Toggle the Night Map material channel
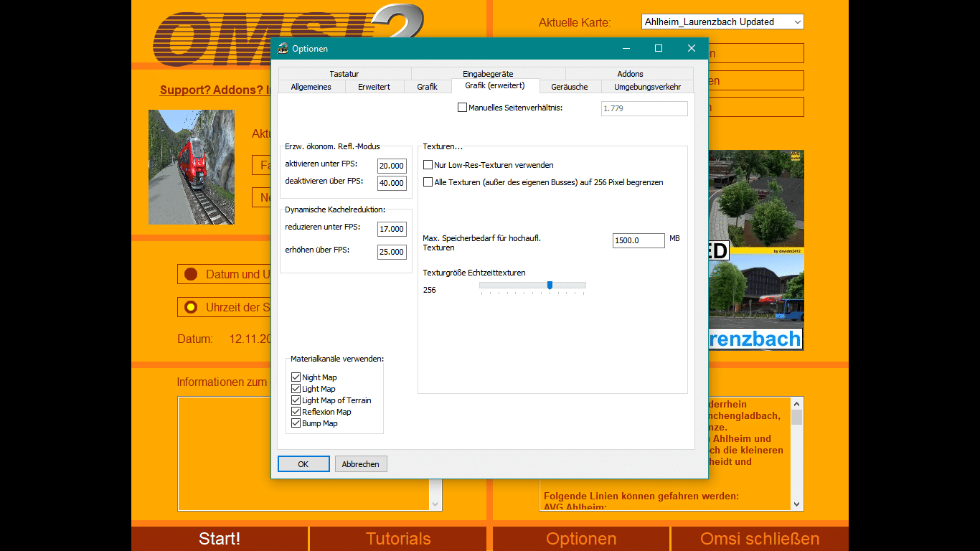980x551 pixels. point(296,377)
